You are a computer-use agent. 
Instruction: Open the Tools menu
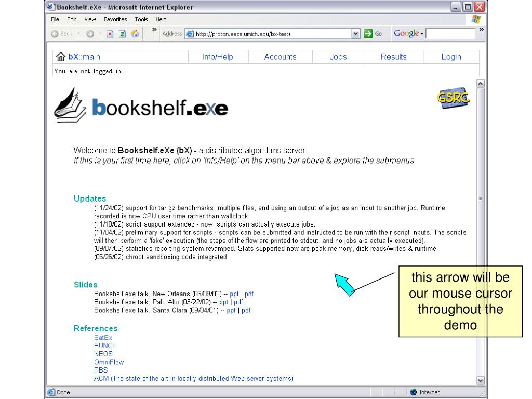tap(141, 19)
